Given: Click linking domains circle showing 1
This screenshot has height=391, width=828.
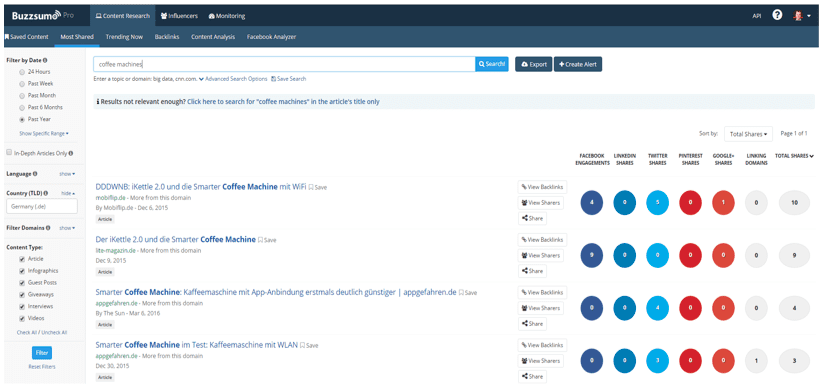Looking at the screenshot, I should pos(756,361).
